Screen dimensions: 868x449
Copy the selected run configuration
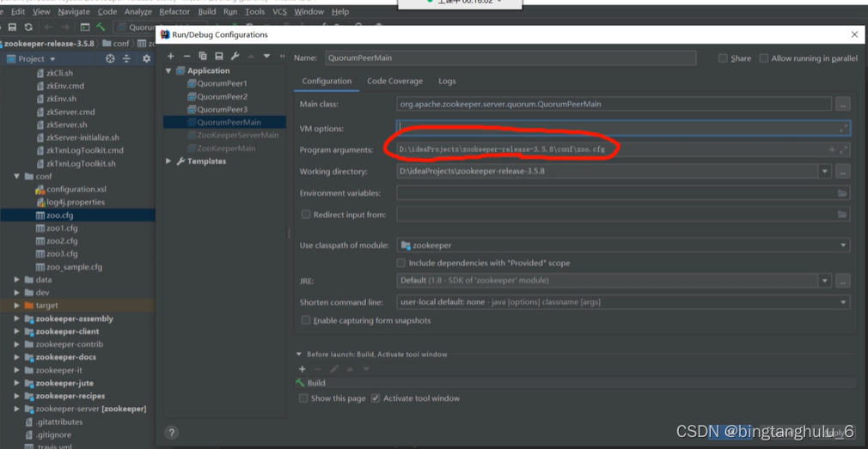click(203, 57)
